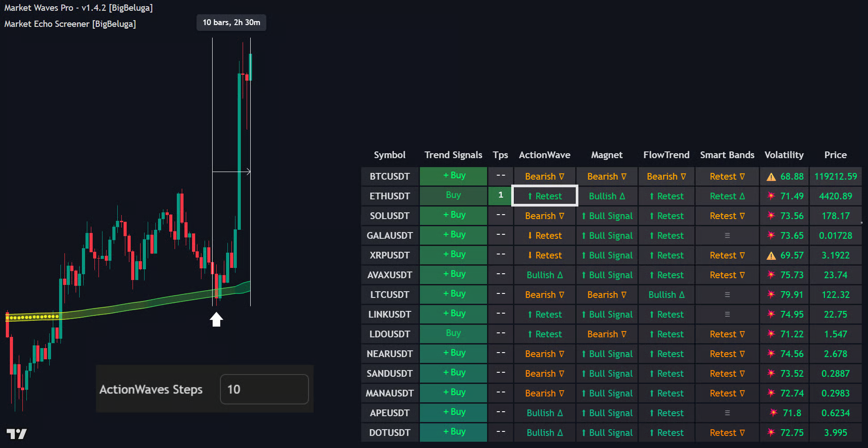Select the Smart Bands column header
Screen dimensions: 868x448
tap(727, 155)
